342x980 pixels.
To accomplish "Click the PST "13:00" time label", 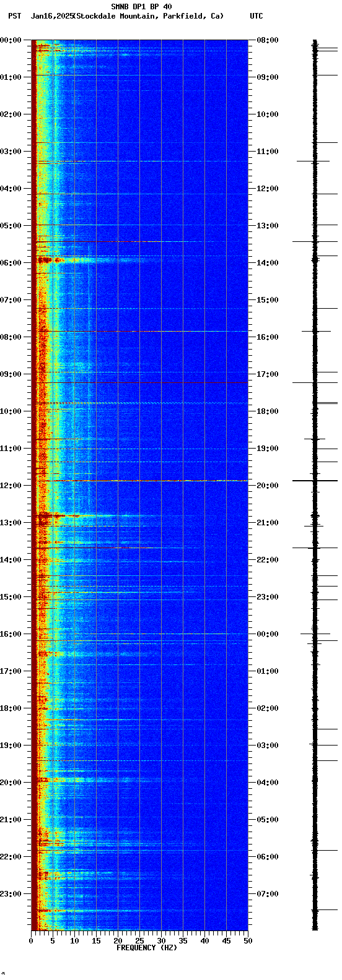I will point(11,523).
